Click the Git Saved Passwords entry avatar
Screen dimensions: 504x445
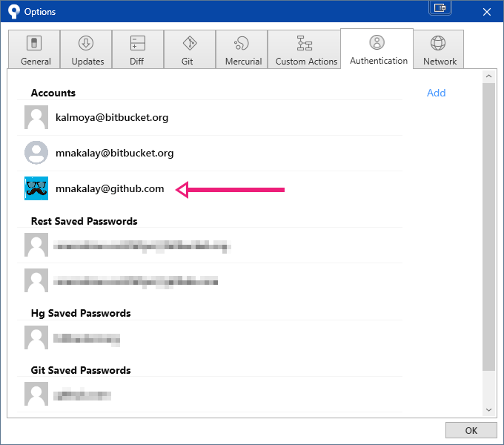tap(36, 394)
